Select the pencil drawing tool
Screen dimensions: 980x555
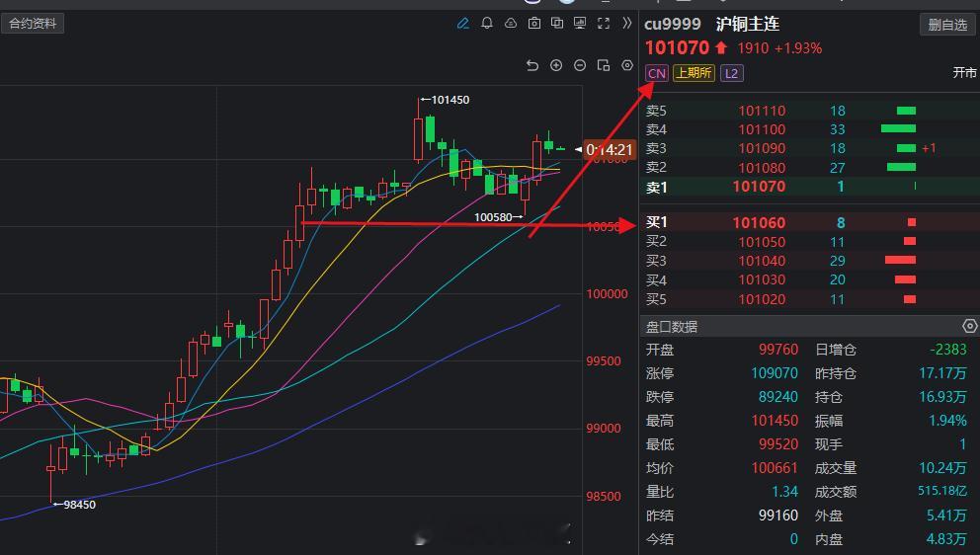(x=462, y=24)
